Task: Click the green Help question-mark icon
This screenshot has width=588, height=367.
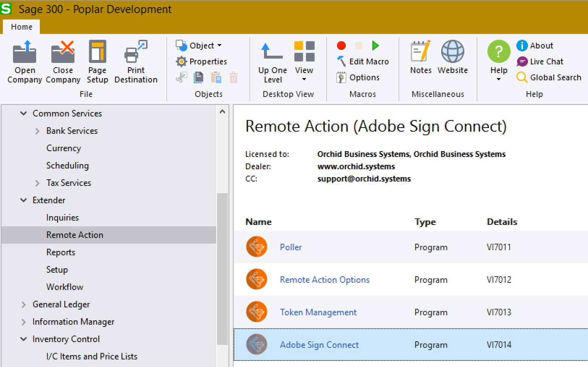Action: pyautogui.click(x=499, y=52)
